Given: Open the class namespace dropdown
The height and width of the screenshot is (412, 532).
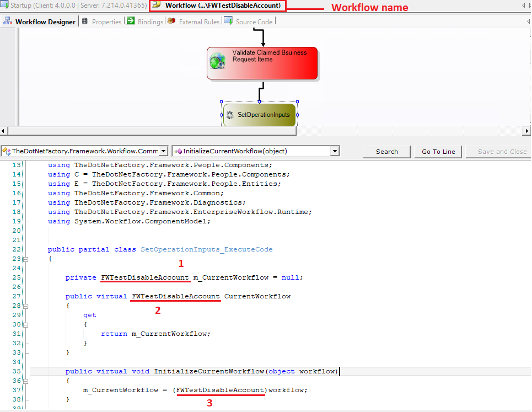Looking at the screenshot, I should coord(164,151).
